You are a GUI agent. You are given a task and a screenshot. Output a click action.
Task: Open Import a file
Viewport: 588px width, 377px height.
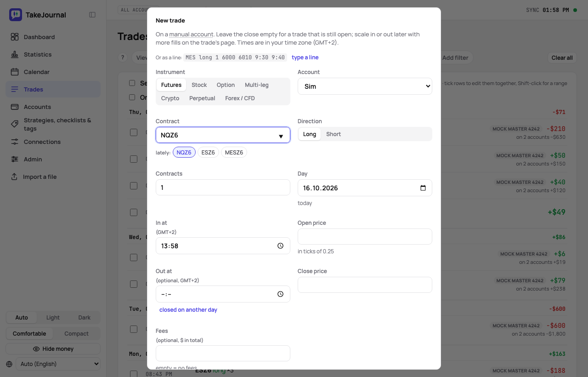(x=53, y=177)
